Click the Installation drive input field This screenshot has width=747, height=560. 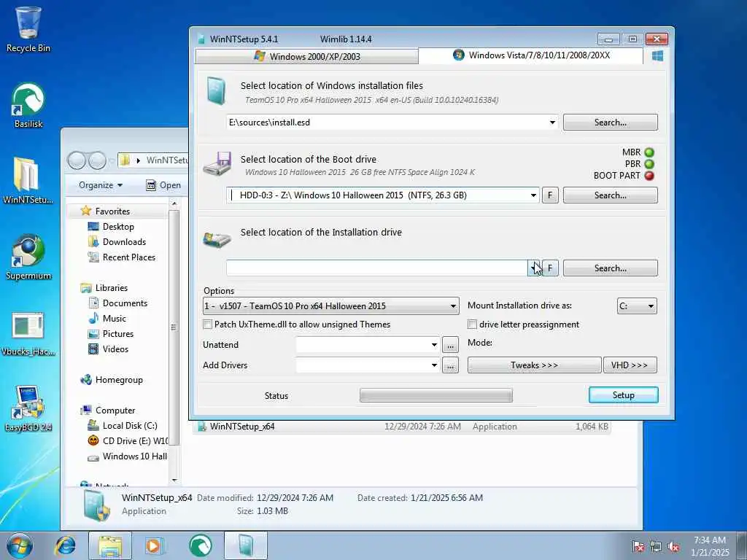click(377, 268)
